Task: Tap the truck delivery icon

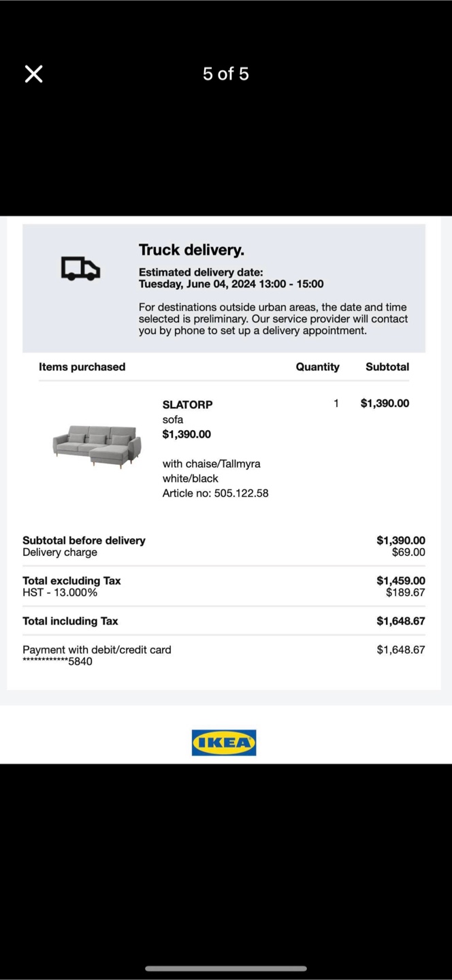Action: point(80,268)
